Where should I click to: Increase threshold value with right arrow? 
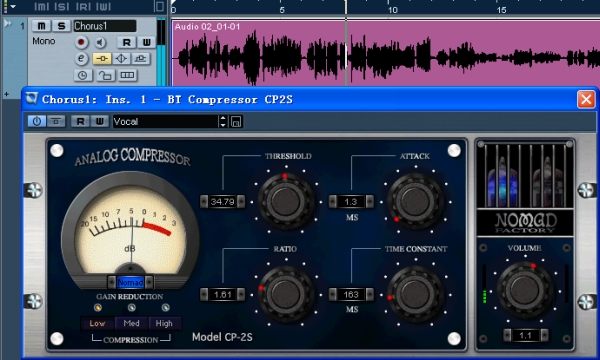(x=241, y=201)
